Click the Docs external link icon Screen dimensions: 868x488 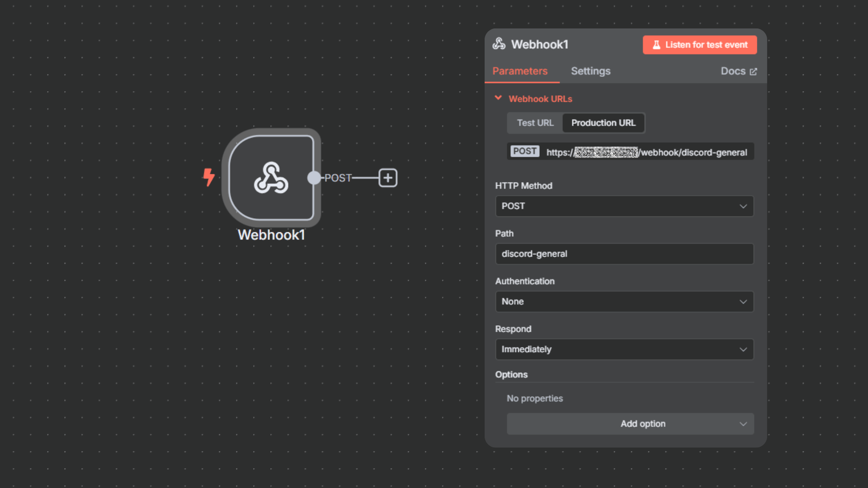click(x=753, y=71)
